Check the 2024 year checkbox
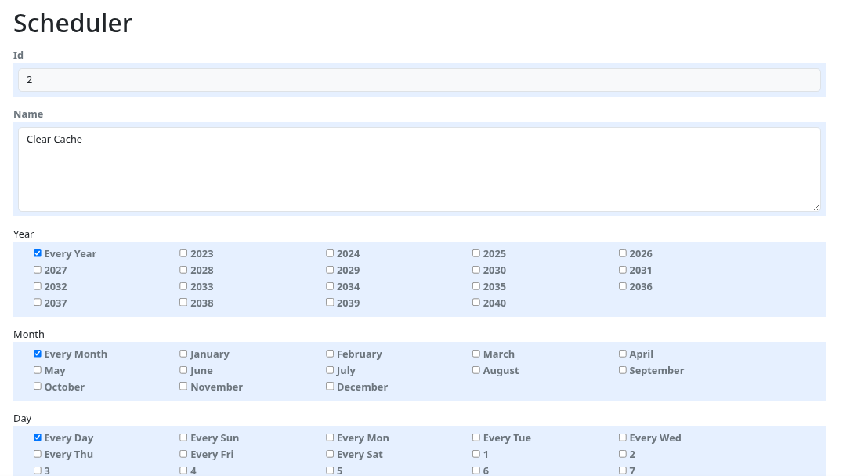Viewport: 868px width, 476px height. pyautogui.click(x=330, y=253)
